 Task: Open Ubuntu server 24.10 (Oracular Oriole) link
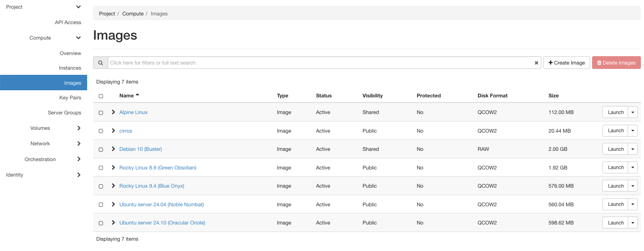162,223
